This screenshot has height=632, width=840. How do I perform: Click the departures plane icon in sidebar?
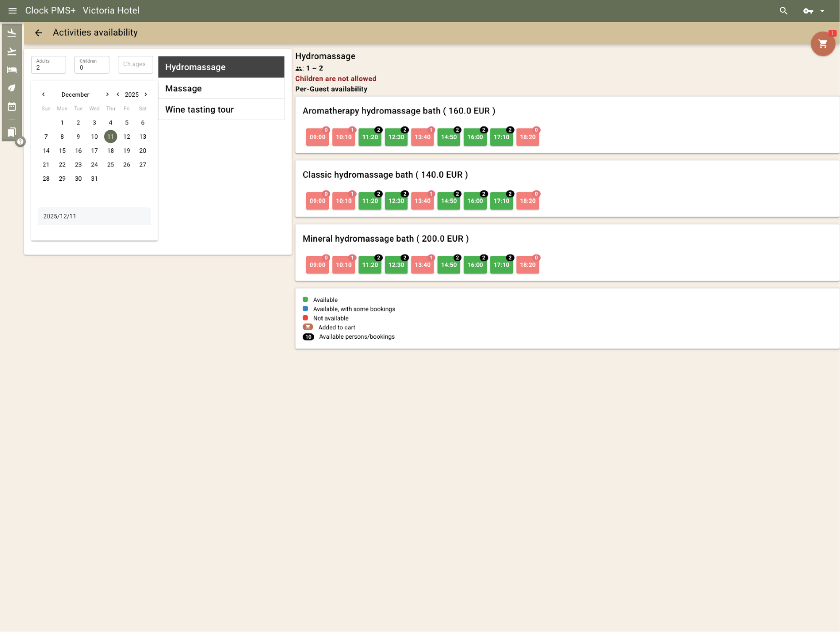(12, 51)
